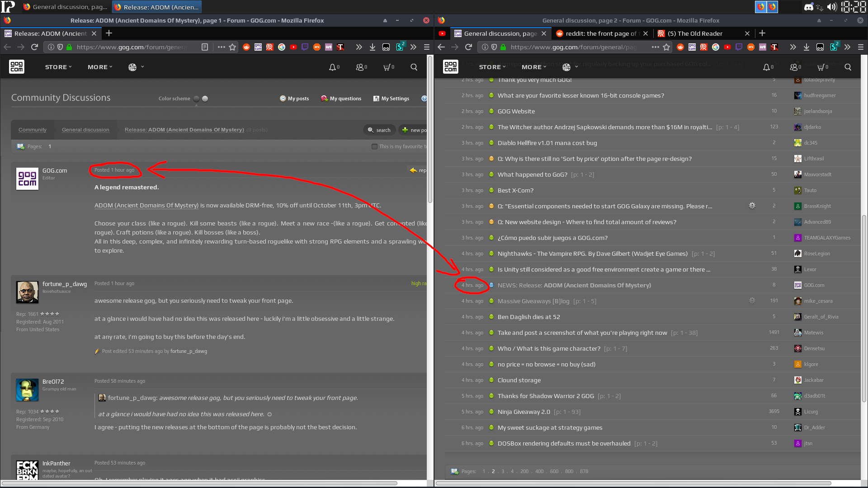Viewport: 868px width, 488px height.
Task: Open 'Best X-Com?' topic
Action: click(515, 190)
